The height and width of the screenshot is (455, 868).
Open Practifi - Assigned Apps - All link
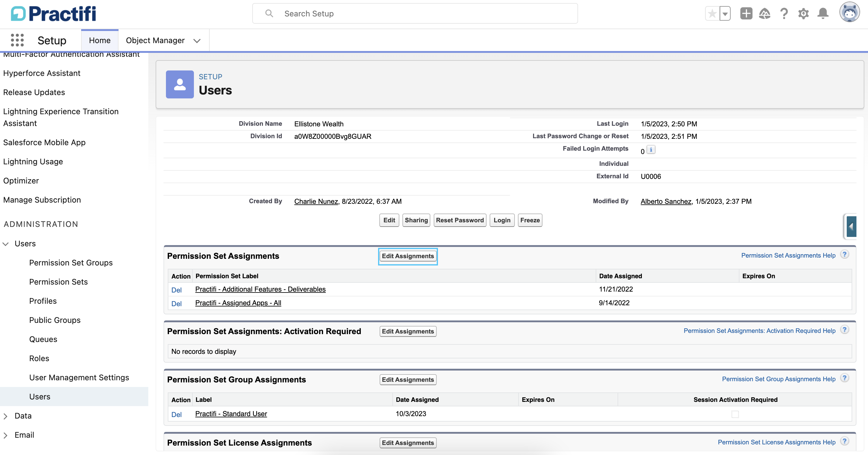pos(238,303)
